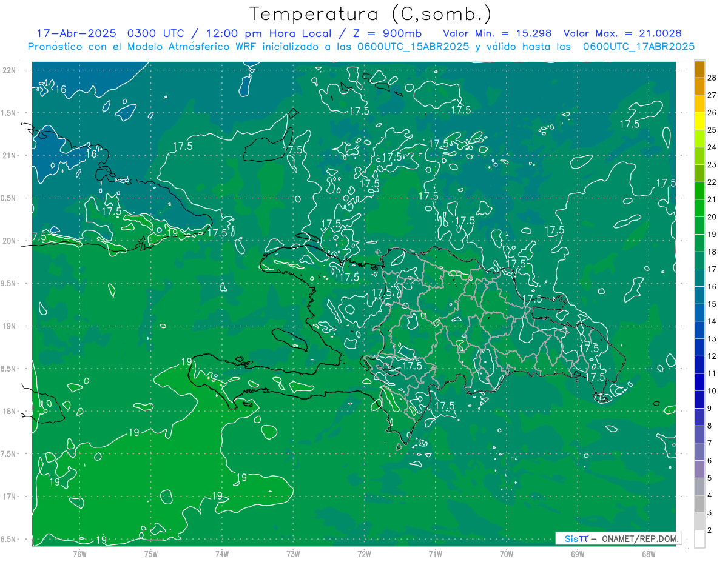
Task: Click the '70W' longitude axis label
Action: pyautogui.click(x=507, y=554)
